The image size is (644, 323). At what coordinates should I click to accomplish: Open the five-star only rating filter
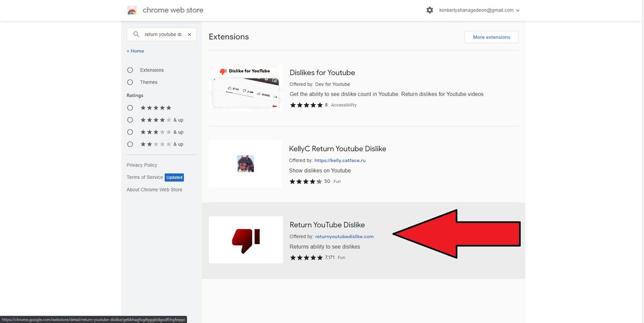(x=129, y=106)
